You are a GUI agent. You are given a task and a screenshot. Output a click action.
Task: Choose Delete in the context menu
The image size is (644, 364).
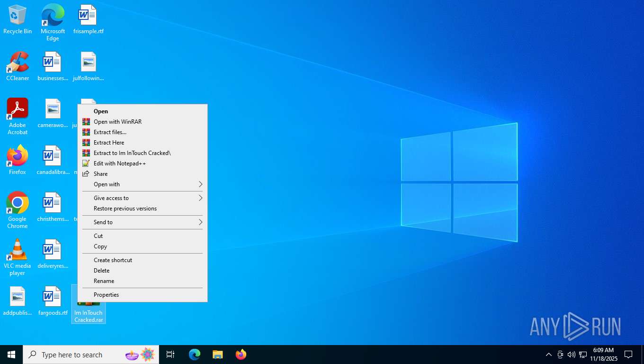[143, 271]
